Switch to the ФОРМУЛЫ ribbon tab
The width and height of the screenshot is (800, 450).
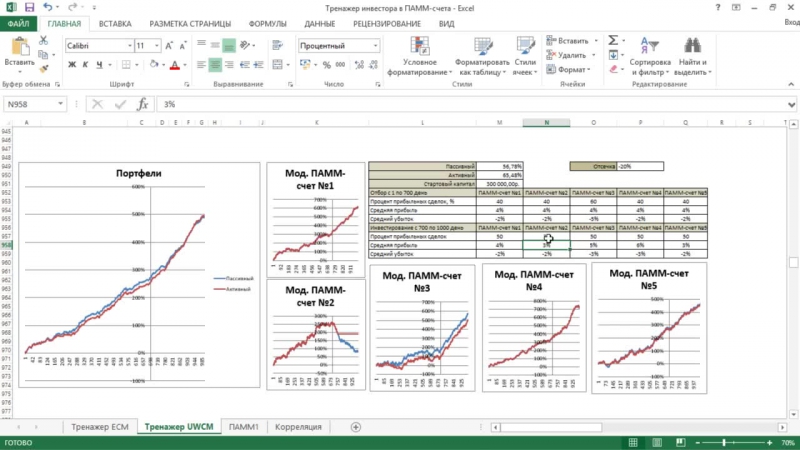[x=267, y=23]
